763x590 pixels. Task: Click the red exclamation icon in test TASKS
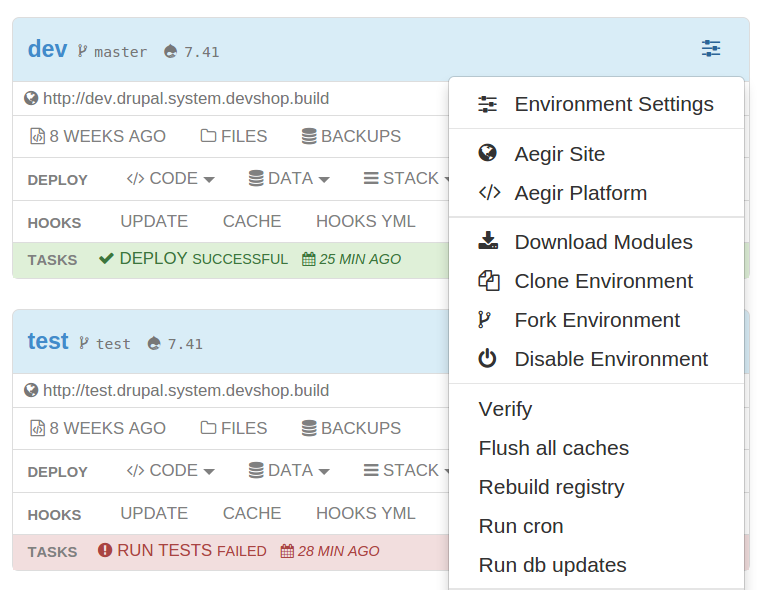coord(105,550)
